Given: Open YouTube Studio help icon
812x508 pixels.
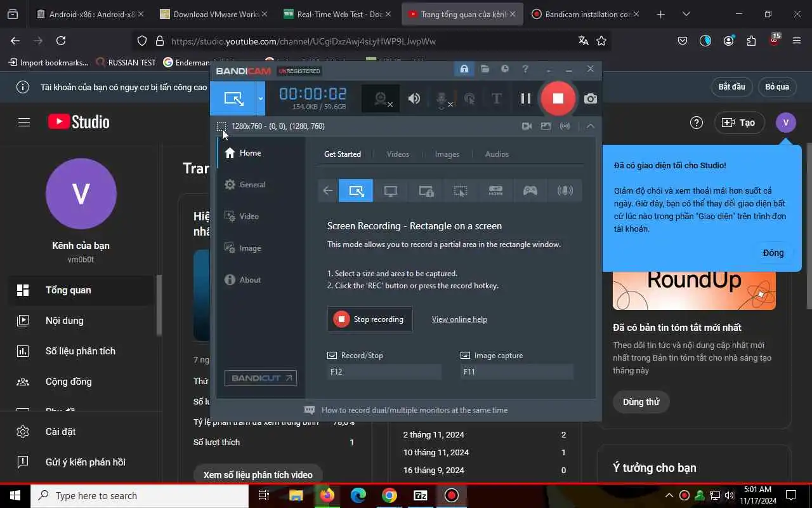Looking at the screenshot, I should (x=697, y=123).
